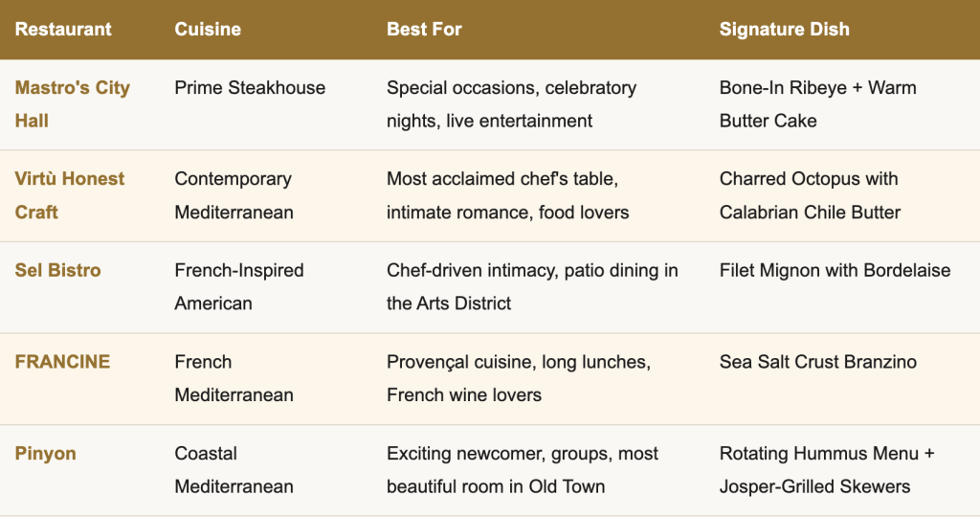Image resolution: width=980 pixels, height=517 pixels.
Task: Click the Cuisine column header
Action: coord(208,29)
